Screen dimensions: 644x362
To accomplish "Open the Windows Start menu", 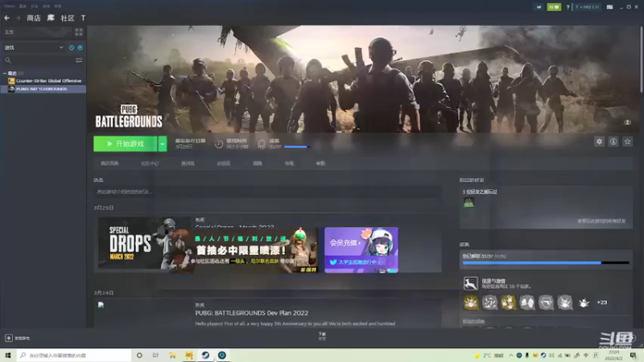I will tap(7, 355).
